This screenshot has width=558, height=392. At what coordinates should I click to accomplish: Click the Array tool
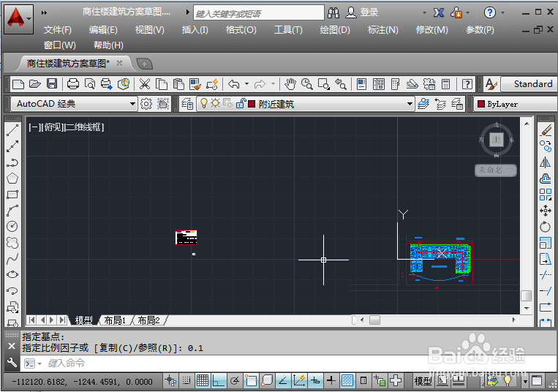[545, 195]
